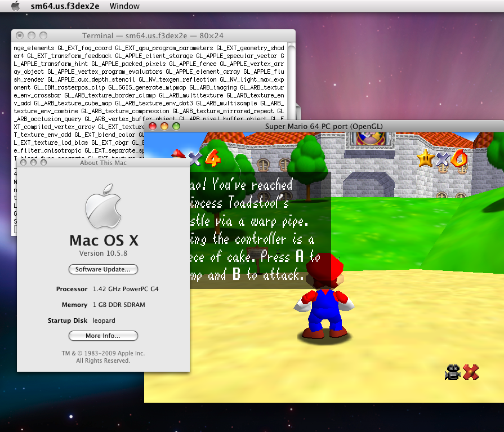Zoom the Super Mario 64 PC port window

[x=176, y=126]
